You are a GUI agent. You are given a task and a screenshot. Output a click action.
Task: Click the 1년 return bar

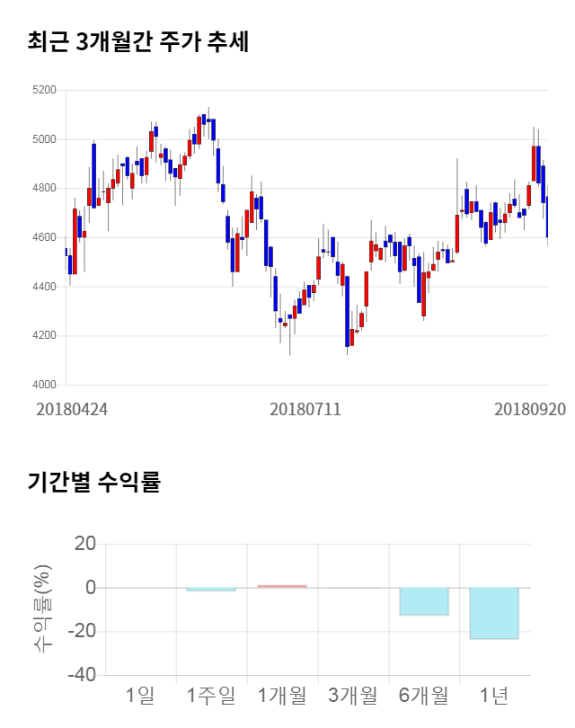[494, 613]
